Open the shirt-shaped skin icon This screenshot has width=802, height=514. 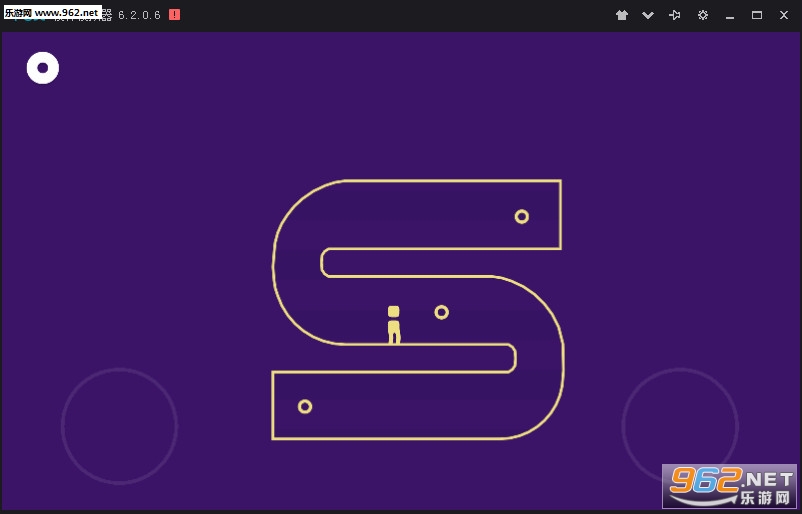pyautogui.click(x=621, y=15)
